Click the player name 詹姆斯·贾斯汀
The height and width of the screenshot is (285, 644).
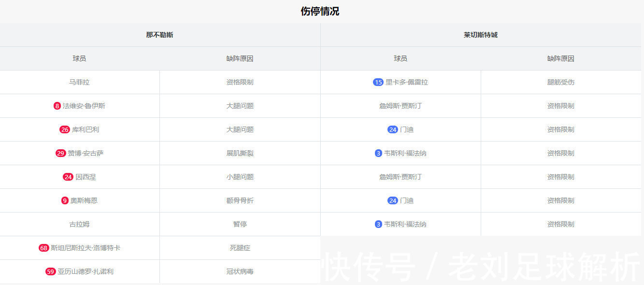click(401, 106)
